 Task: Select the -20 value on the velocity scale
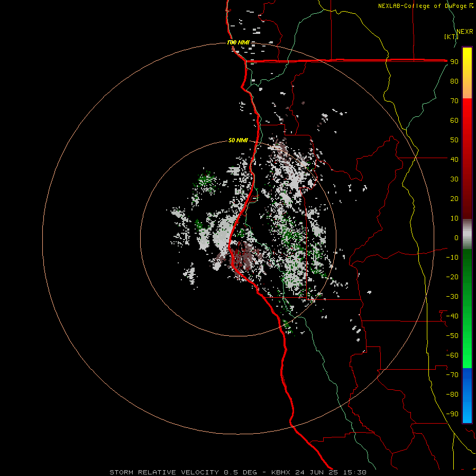pyautogui.click(x=452, y=277)
